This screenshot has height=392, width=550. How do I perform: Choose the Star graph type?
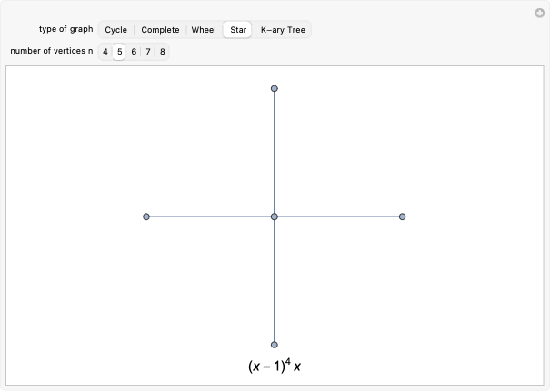(x=238, y=30)
